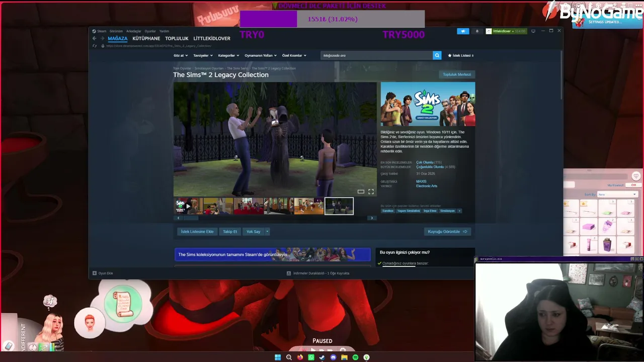Viewport: 644px width, 362px height.
Task: Expand more tags with the plus button
Action: (459, 211)
